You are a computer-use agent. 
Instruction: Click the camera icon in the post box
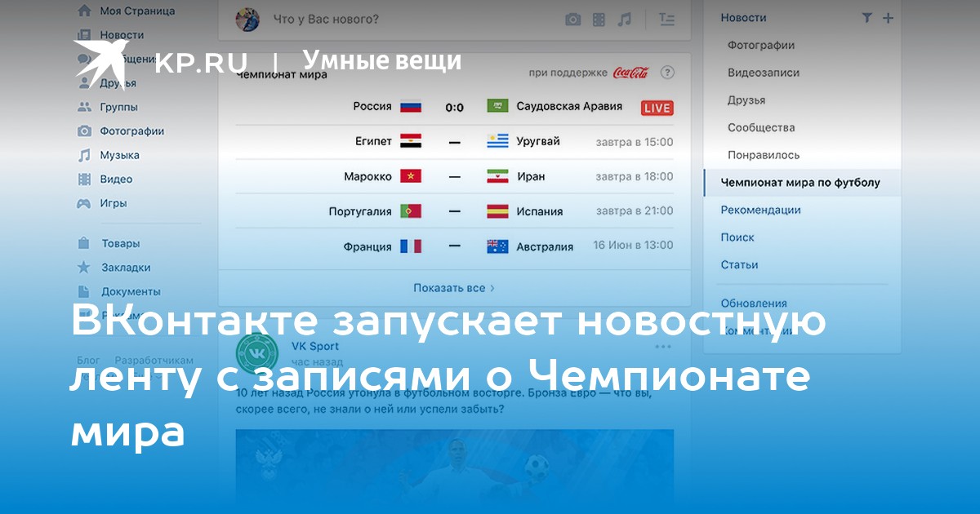pyautogui.click(x=573, y=20)
